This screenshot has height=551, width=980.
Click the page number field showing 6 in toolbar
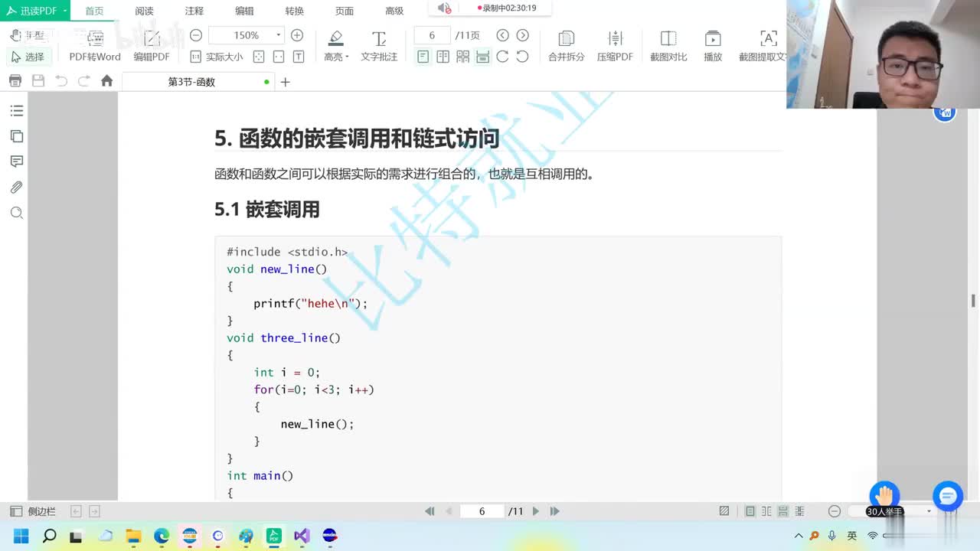(432, 35)
